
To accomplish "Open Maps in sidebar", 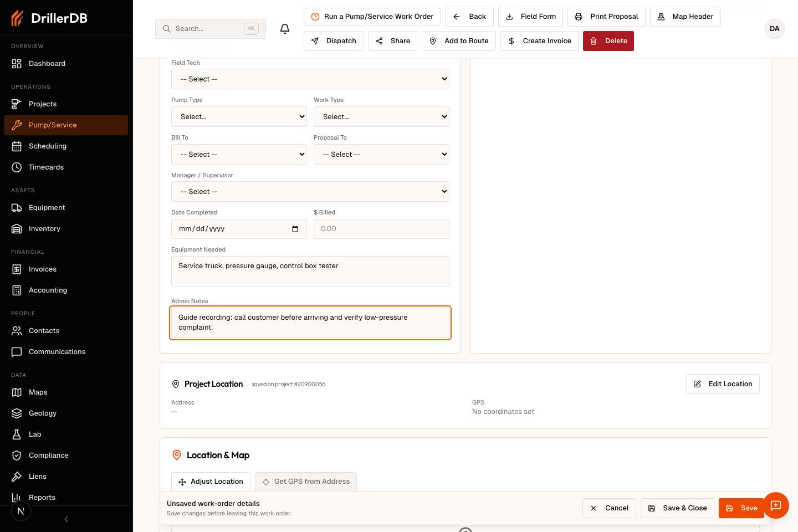I will 66,392.
